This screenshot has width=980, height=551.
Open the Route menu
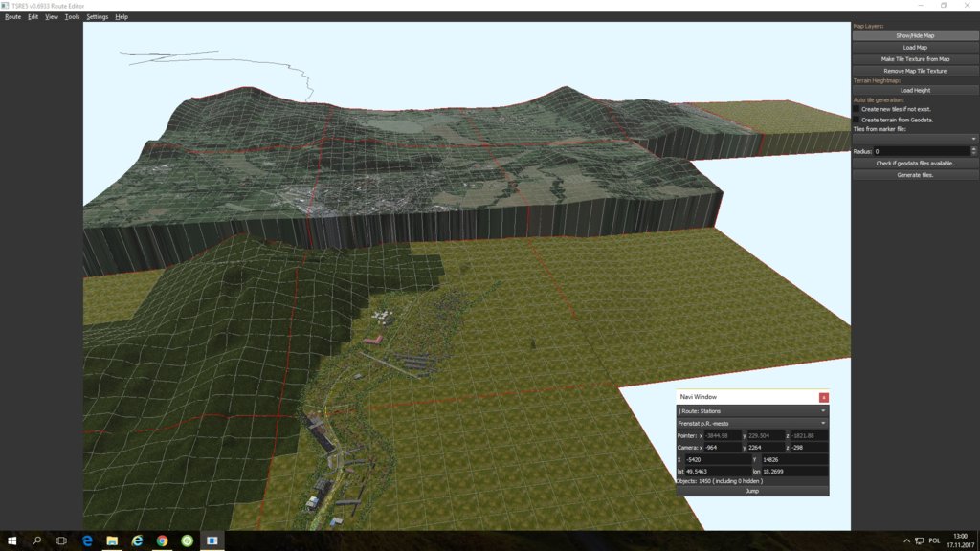(12, 17)
